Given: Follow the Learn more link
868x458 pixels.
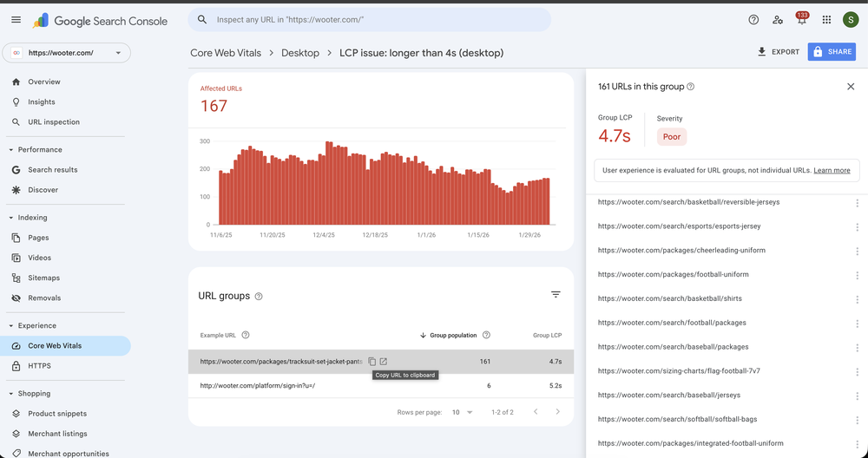Looking at the screenshot, I should 832,170.
